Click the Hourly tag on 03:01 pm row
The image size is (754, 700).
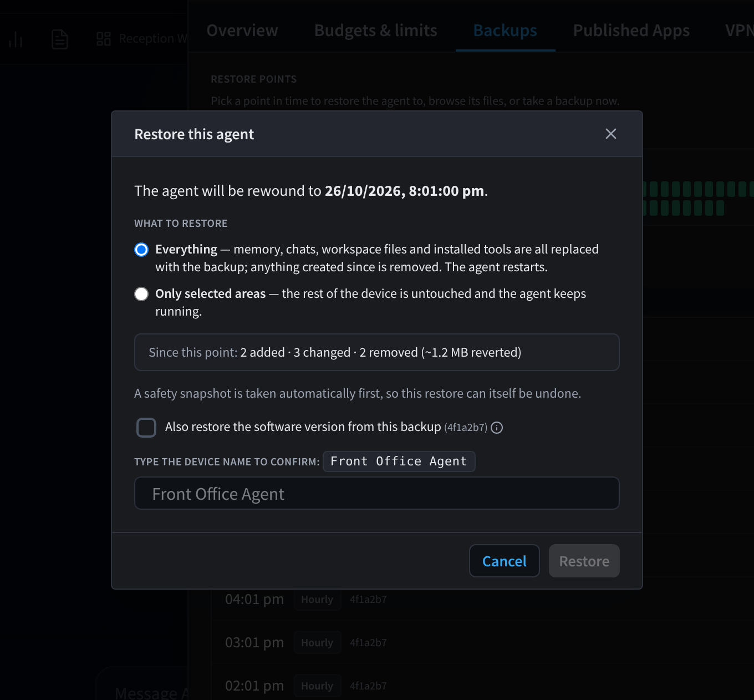point(317,643)
